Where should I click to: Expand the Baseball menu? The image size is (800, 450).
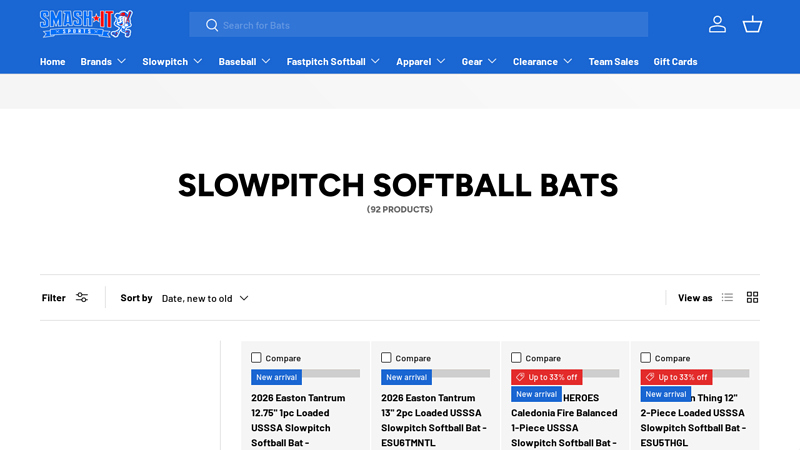[x=244, y=61]
